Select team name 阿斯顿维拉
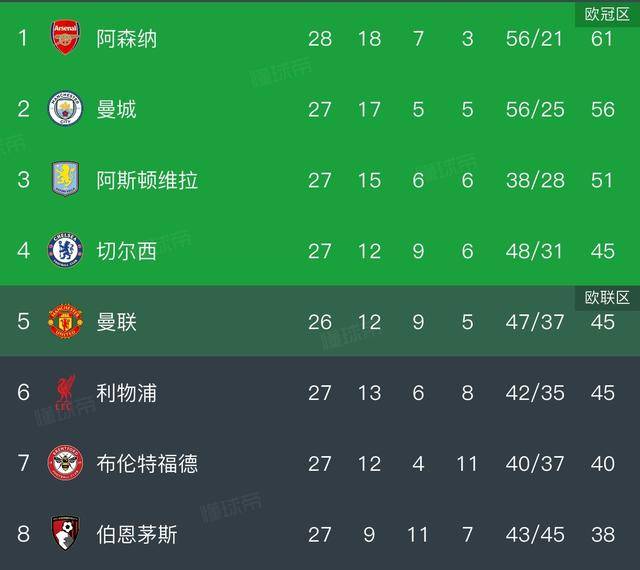 click(x=147, y=180)
